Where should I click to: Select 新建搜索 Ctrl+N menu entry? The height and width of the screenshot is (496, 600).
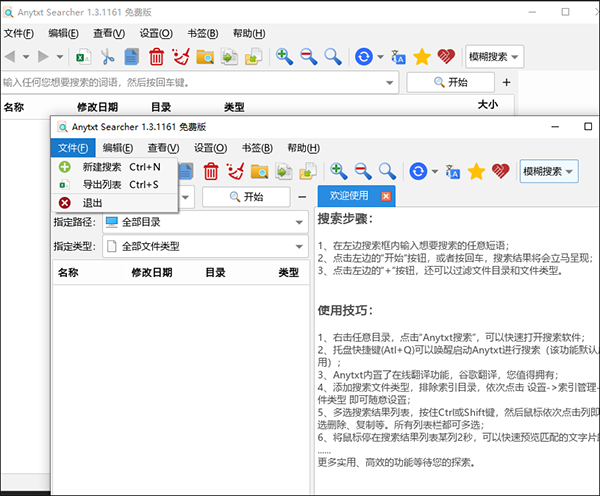(x=114, y=167)
